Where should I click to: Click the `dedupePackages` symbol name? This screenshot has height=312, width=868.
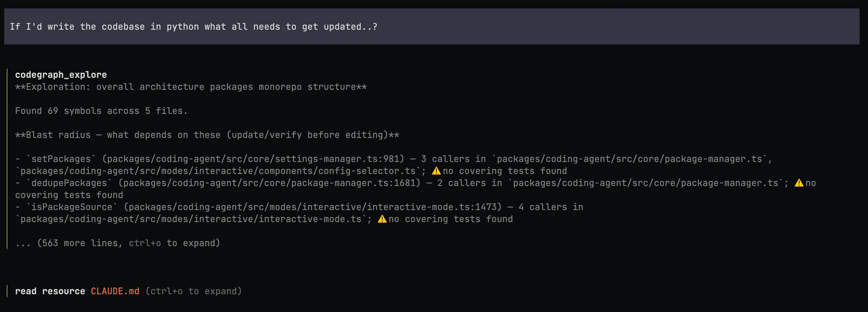click(x=69, y=183)
